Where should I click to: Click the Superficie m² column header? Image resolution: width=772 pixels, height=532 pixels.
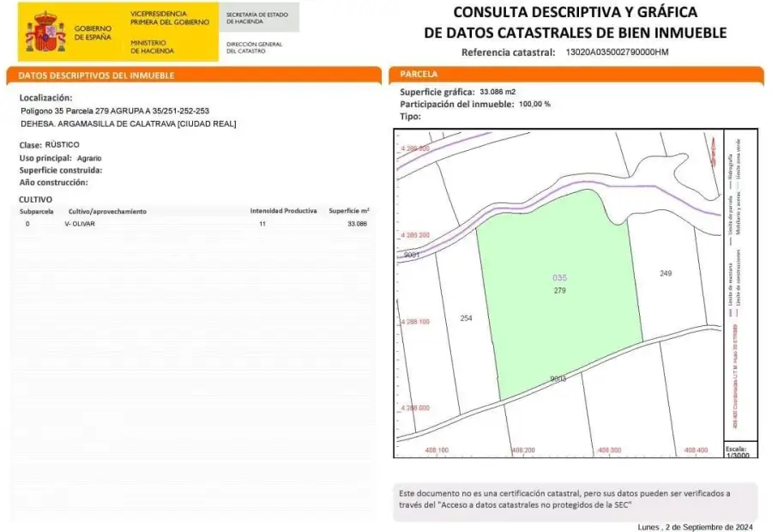pyautogui.click(x=349, y=211)
